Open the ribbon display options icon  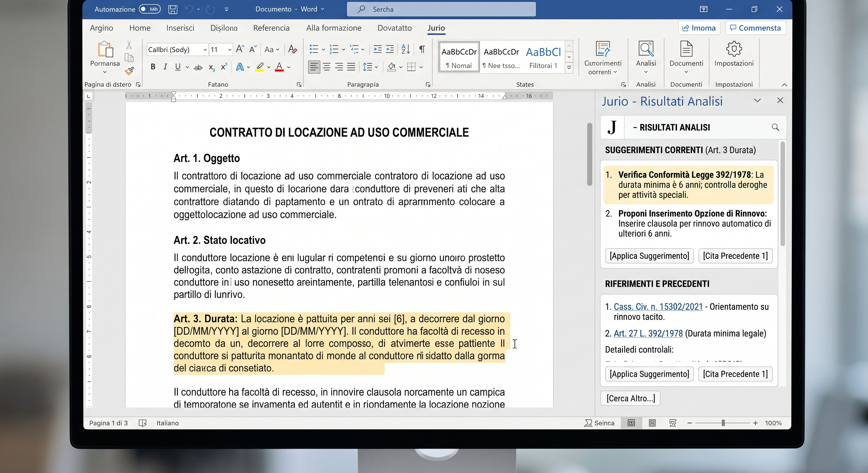pyautogui.click(x=704, y=9)
